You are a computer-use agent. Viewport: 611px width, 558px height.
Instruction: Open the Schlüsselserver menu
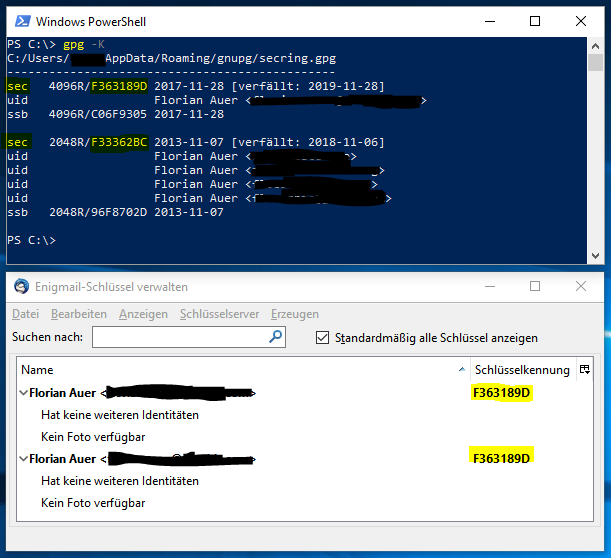[x=219, y=314]
